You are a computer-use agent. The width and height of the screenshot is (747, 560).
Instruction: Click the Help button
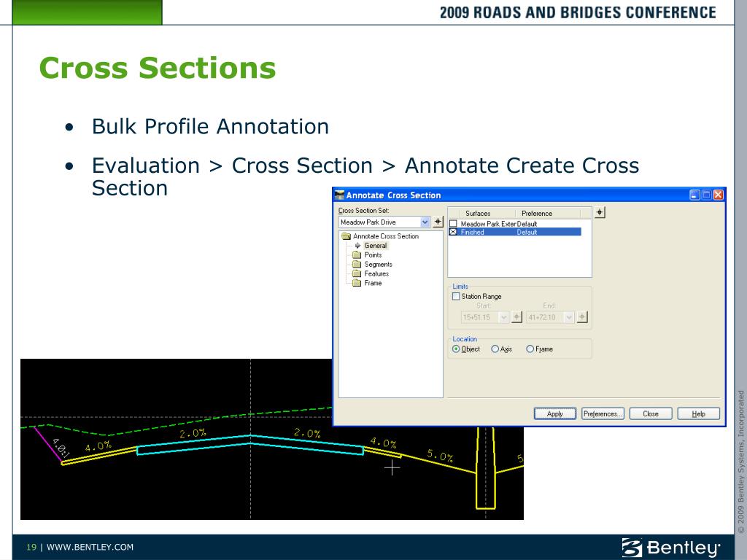coord(698,414)
